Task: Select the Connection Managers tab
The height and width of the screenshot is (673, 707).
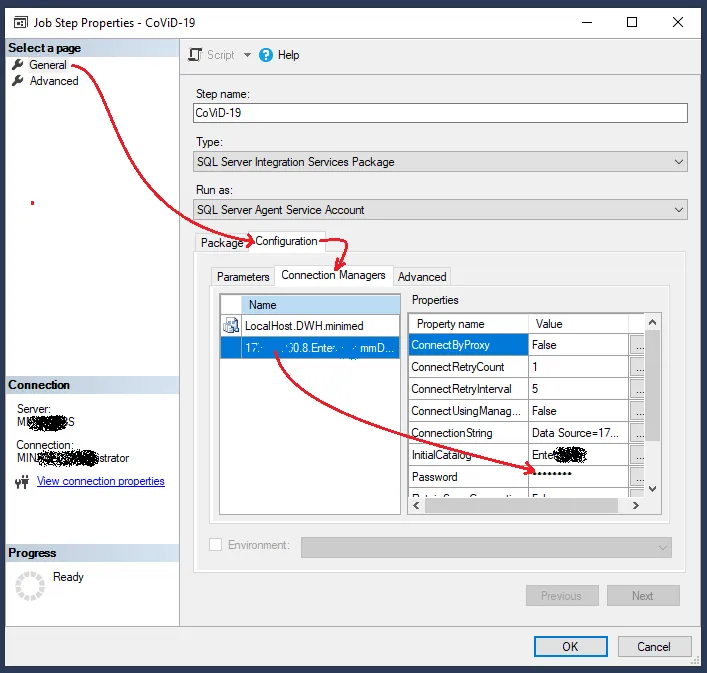Action: (333, 275)
